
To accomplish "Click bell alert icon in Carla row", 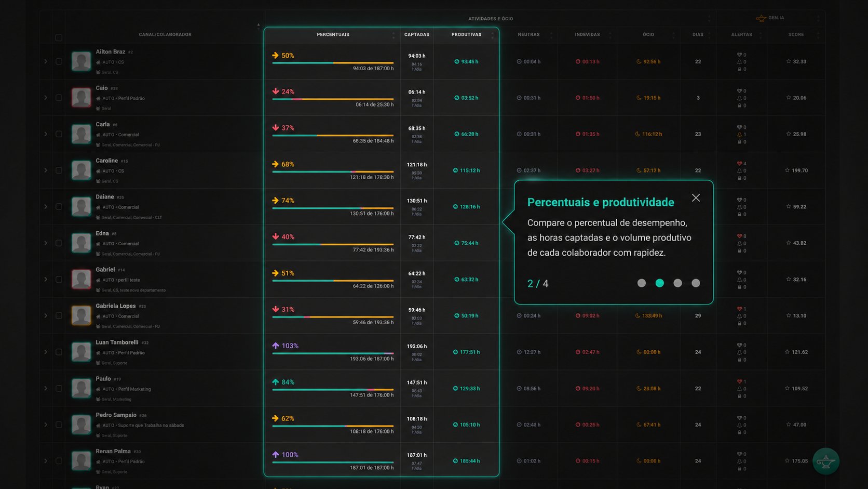I will tap(739, 135).
